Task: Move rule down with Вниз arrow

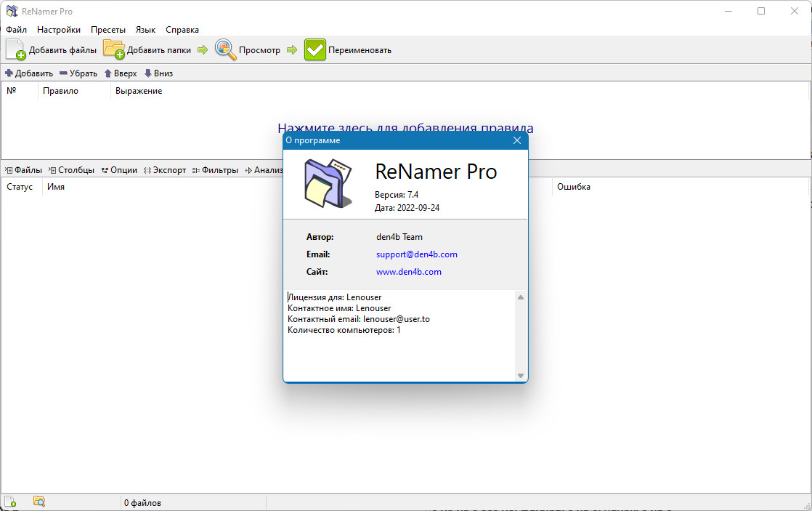Action: click(x=158, y=73)
